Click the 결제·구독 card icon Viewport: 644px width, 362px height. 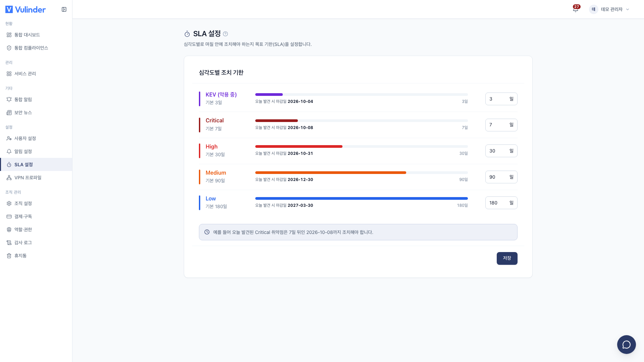[x=9, y=217]
